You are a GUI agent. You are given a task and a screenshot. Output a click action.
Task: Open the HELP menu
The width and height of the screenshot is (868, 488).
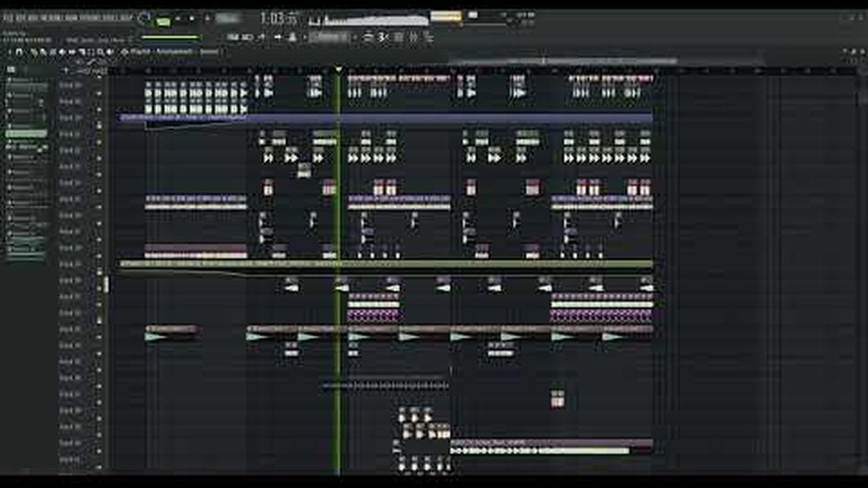pyautogui.click(x=125, y=18)
